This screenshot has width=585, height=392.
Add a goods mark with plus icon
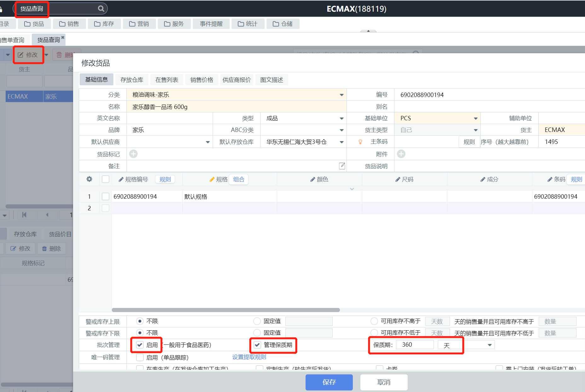click(x=134, y=154)
